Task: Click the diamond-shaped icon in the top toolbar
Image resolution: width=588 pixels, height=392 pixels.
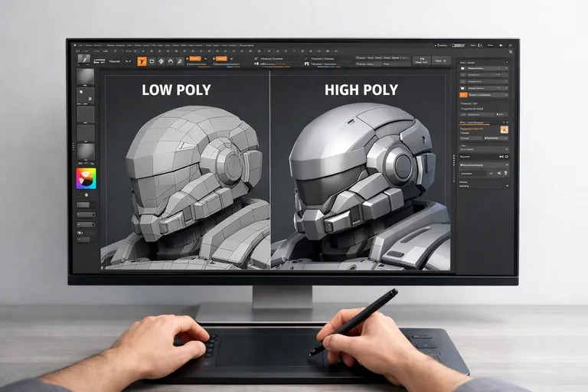Action: pos(162,60)
